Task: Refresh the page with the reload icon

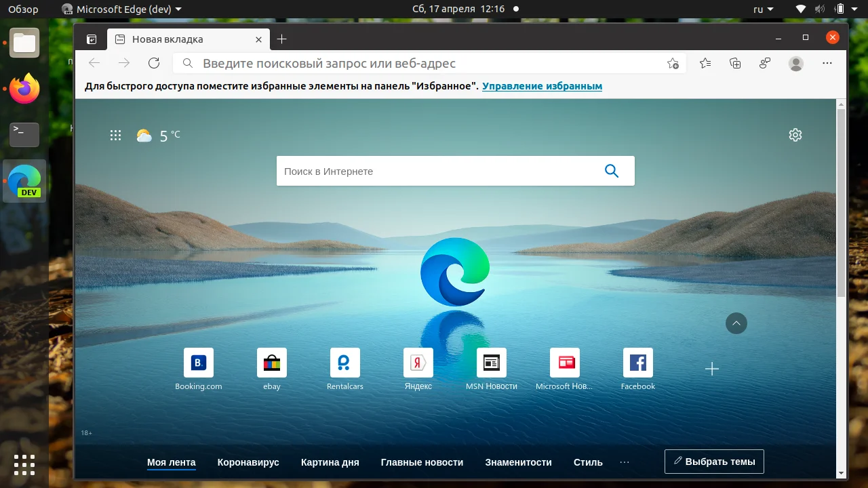Action: tap(154, 62)
